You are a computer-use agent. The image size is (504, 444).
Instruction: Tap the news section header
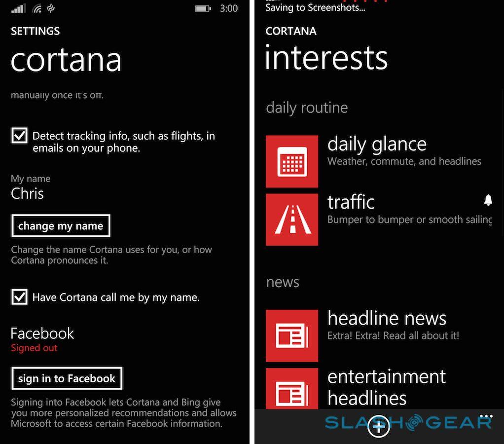tap(283, 282)
